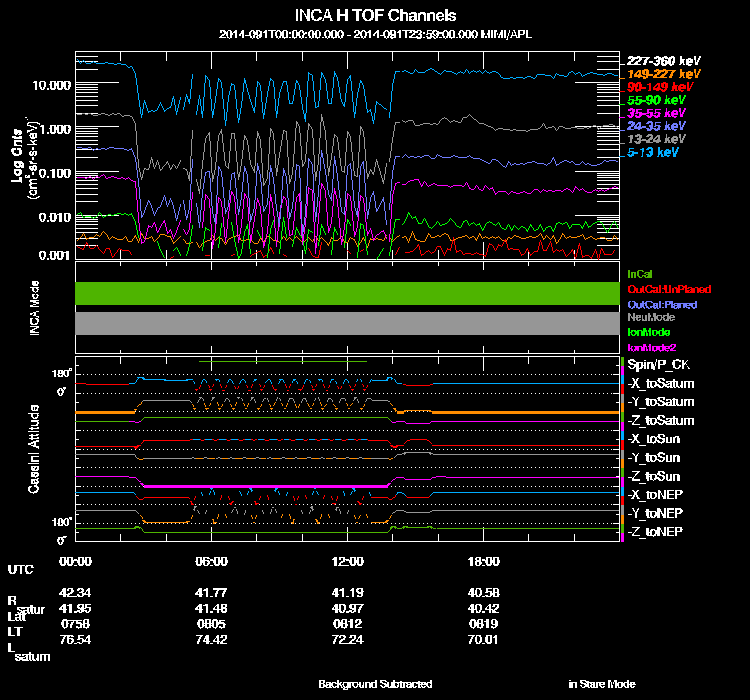Click the 18:00 UTC time tick label
750x700 pixels.
click(x=483, y=561)
